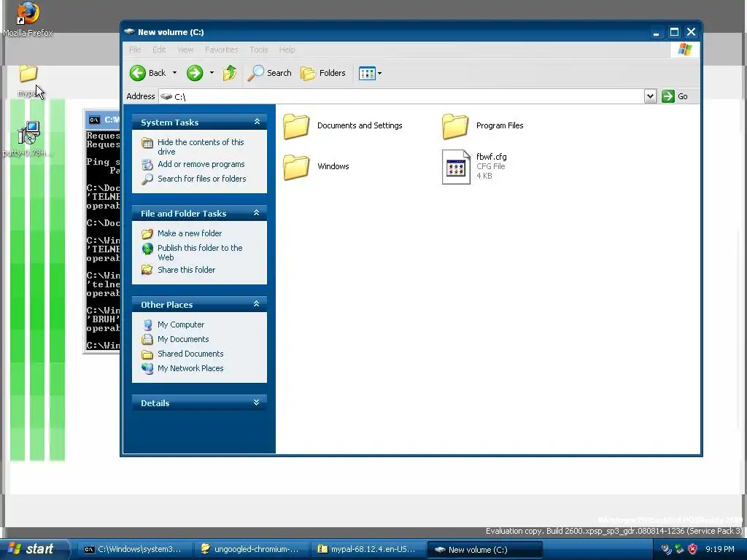
Task: Click the drive icon in the title bar
Action: (x=130, y=31)
